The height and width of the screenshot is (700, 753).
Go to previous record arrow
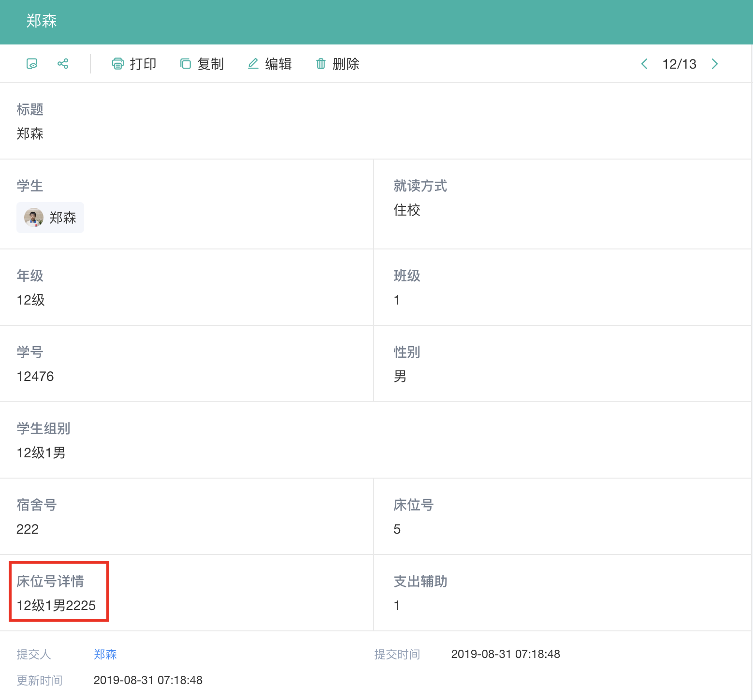click(x=644, y=64)
